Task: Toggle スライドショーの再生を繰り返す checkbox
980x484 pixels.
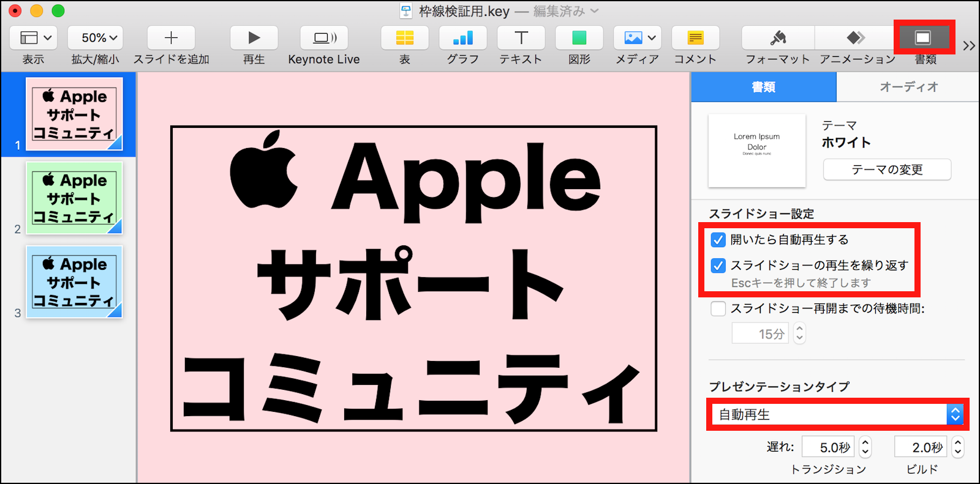Action: (718, 266)
